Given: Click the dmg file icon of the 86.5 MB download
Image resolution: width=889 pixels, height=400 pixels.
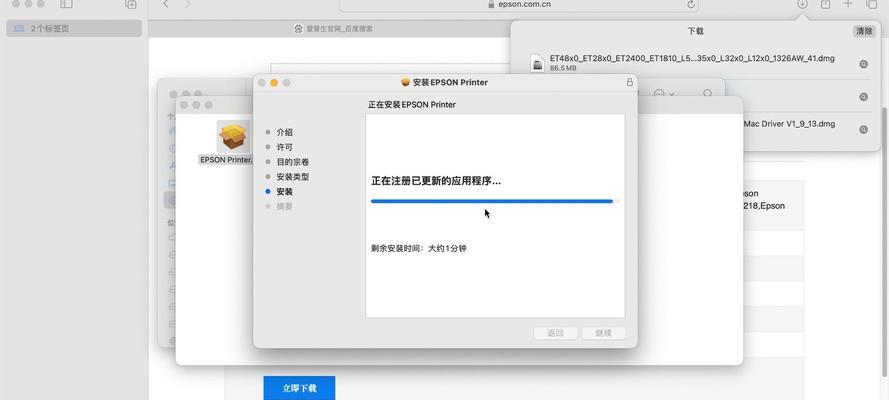Looking at the screenshot, I should (537, 63).
